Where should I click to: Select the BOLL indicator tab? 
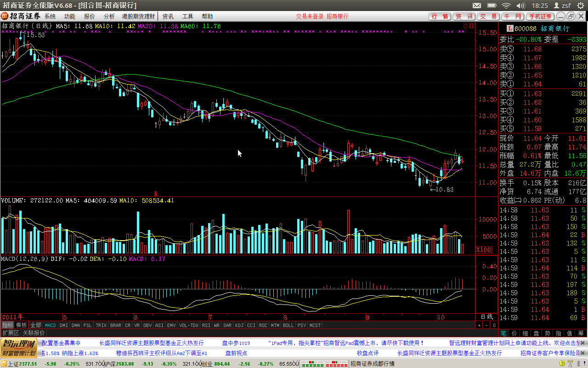(x=288, y=325)
